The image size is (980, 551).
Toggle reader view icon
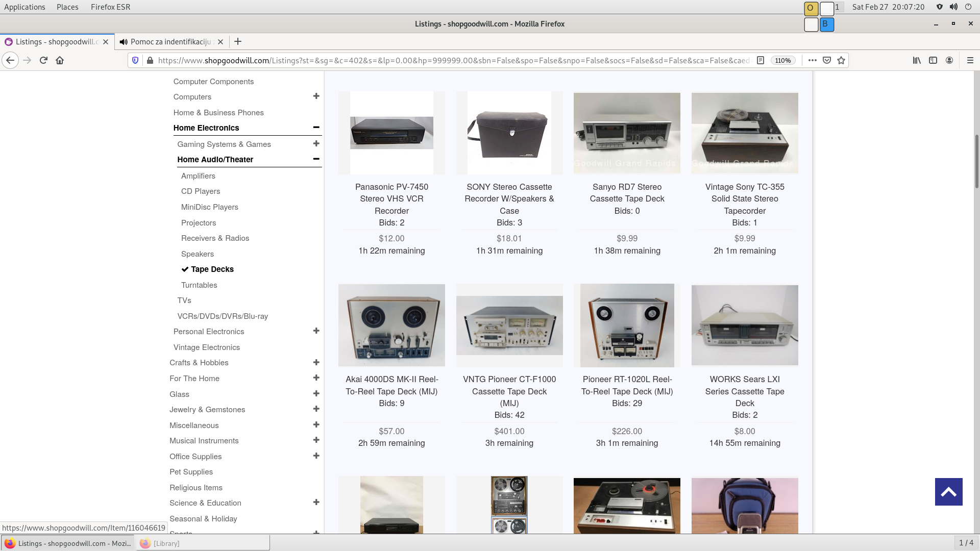tap(760, 60)
